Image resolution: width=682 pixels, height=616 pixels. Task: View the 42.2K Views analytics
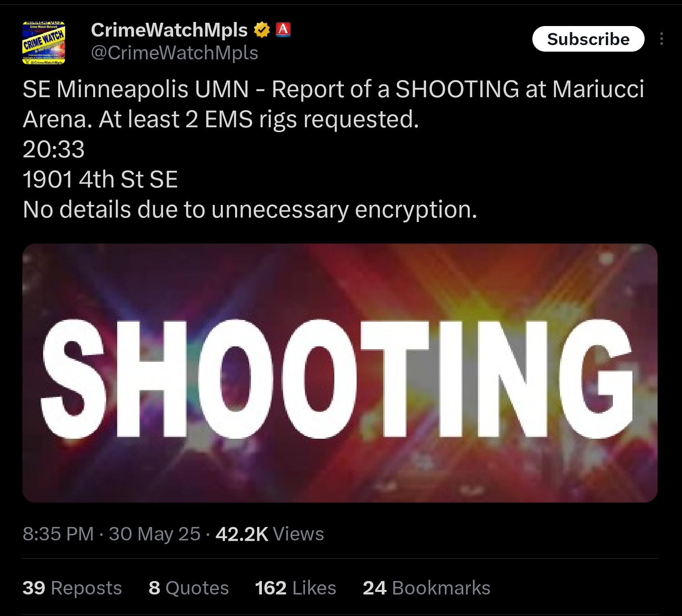click(270, 534)
